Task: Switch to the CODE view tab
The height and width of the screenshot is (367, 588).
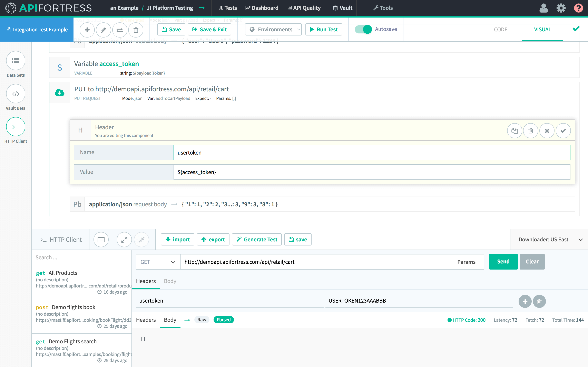Action: pos(501,30)
